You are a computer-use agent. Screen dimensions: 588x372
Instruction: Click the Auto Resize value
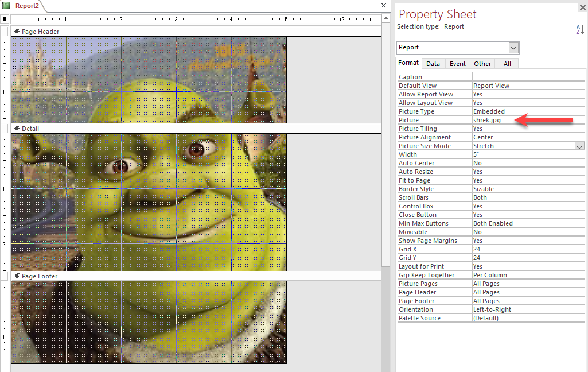click(528, 172)
